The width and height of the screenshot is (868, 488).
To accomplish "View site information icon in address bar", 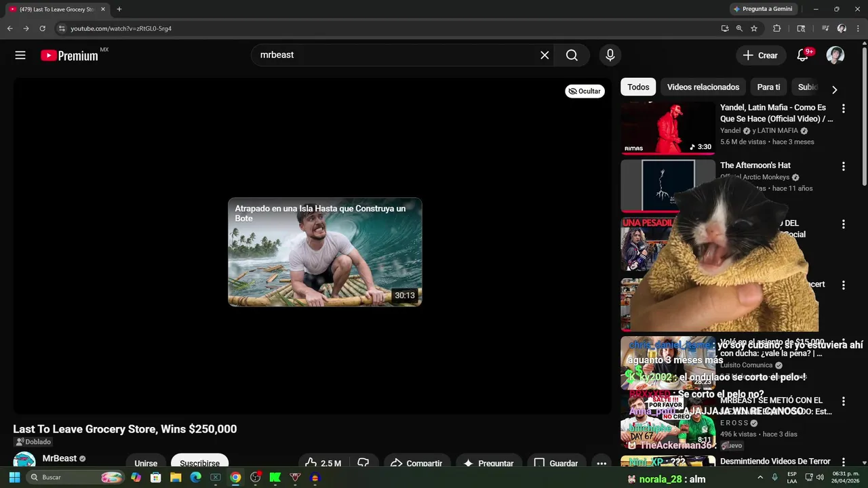I will pos(62,28).
